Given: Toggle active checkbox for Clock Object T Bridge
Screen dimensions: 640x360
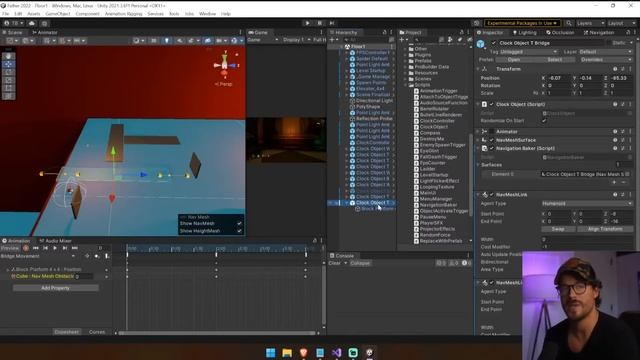Looking at the screenshot, I should coord(493,43).
